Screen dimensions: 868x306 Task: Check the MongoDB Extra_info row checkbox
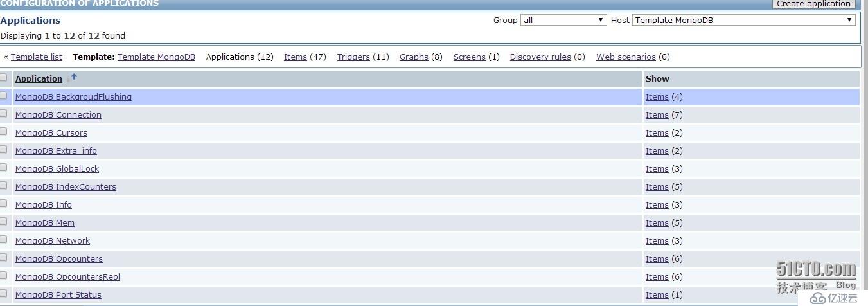click(4, 149)
